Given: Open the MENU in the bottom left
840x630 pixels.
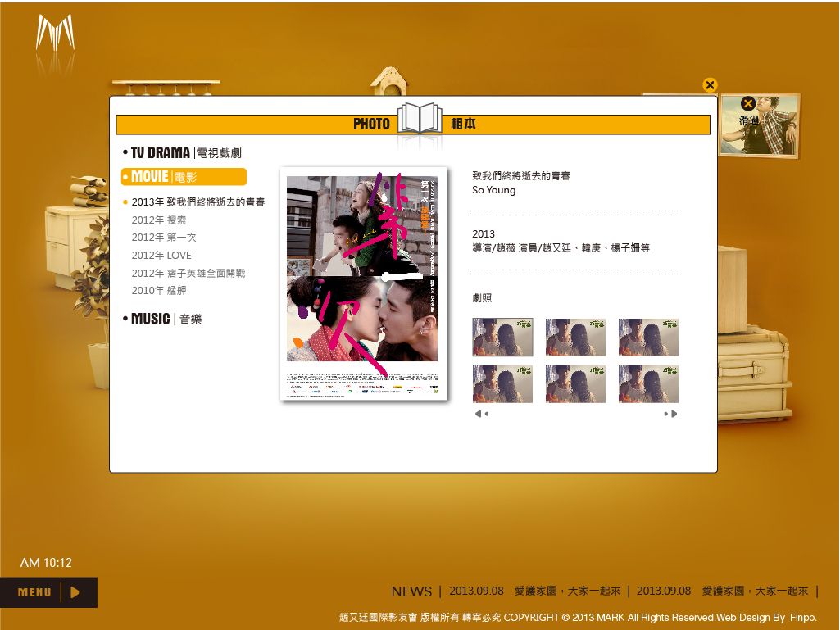Looking at the screenshot, I should pos(34,591).
